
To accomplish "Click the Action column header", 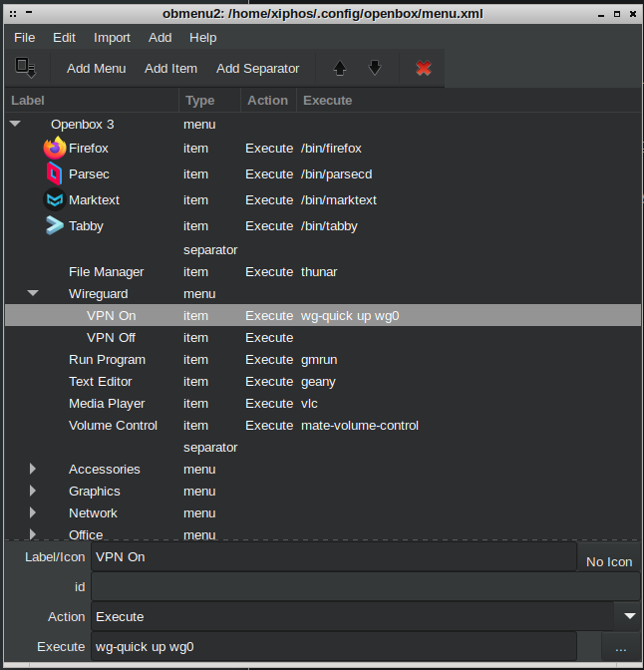I will click(x=268, y=101).
